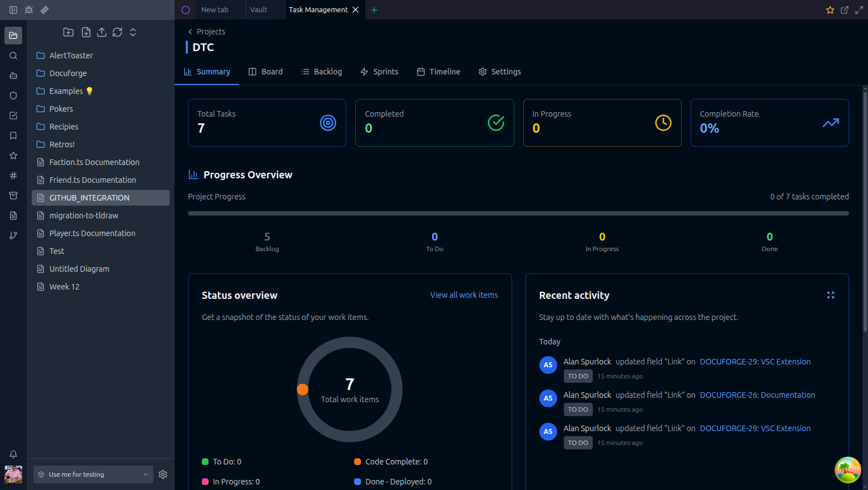
Task: Open the shield icon in left rail
Action: (13, 96)
